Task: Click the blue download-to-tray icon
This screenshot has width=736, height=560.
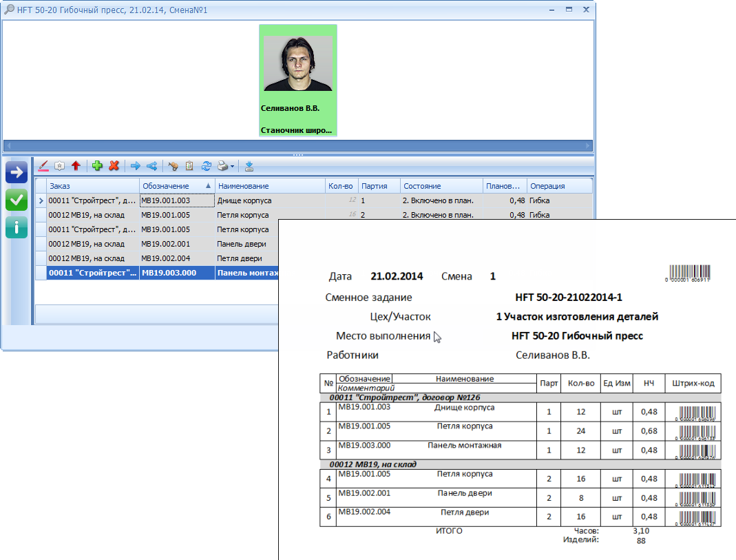Action: (x=249, y=166)
